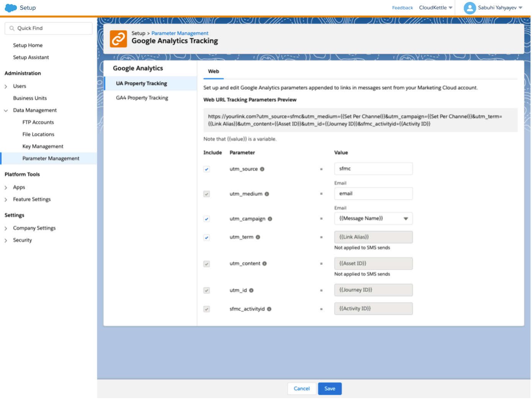Open the utm_campaign Message Name dropdown
This screenshot has height=400, width=532.
pyautogui.click(x=374, y=219)
